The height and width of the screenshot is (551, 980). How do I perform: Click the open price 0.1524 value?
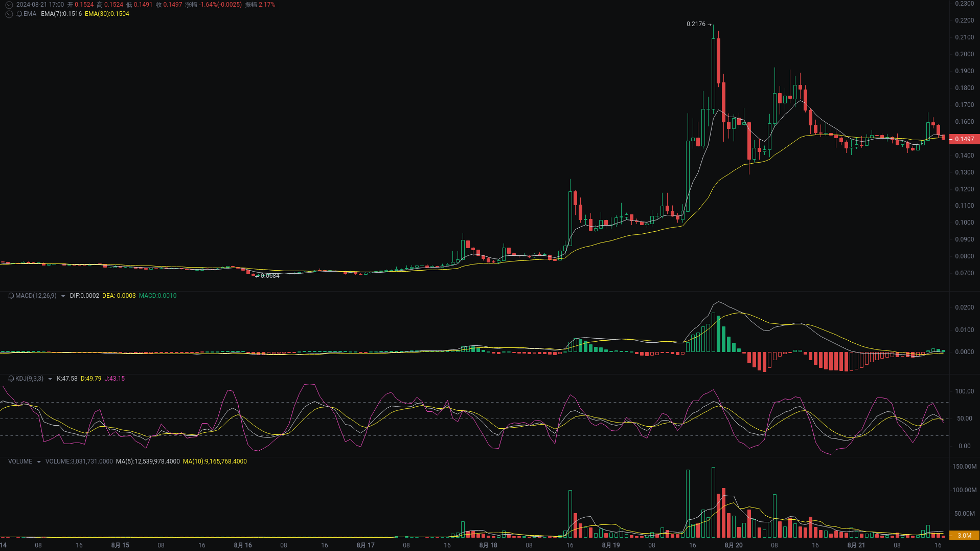pos(84,5)
